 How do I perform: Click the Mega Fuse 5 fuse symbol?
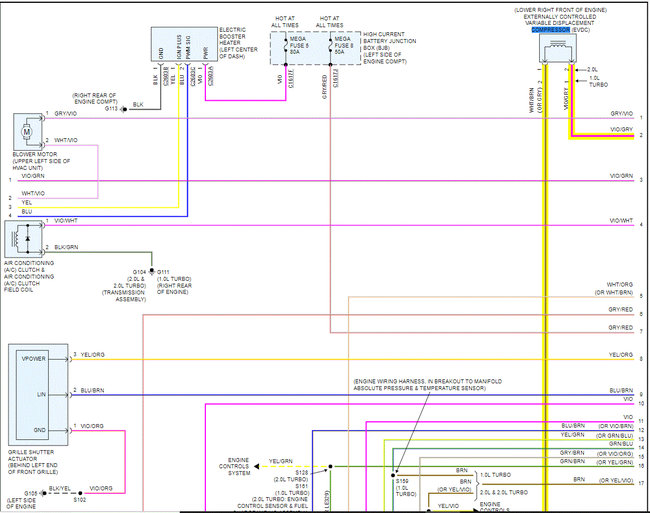click(286, 46)
